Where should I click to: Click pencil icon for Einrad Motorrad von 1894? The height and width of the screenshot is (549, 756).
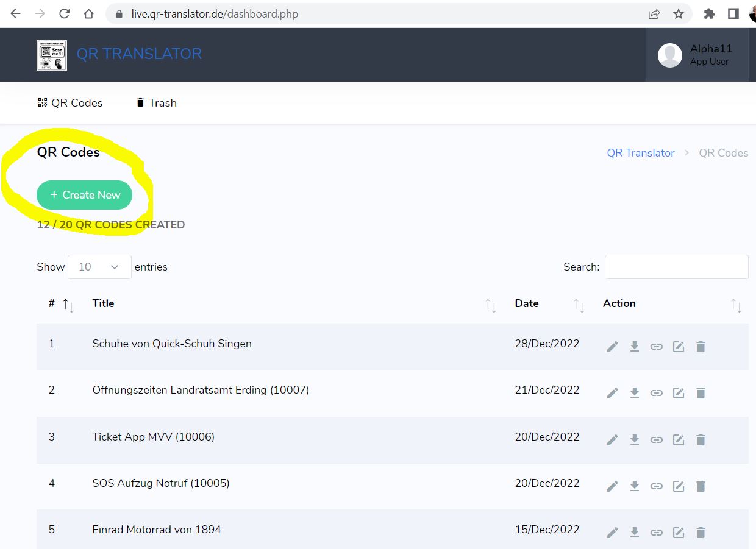[x=612, y=533]
